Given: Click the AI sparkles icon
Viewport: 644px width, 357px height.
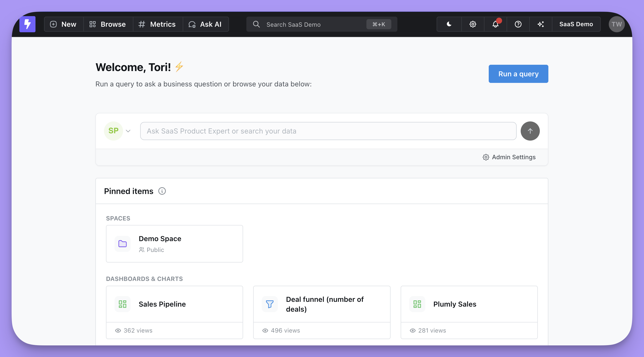Looking at the screenshot, I should point(541,24).
